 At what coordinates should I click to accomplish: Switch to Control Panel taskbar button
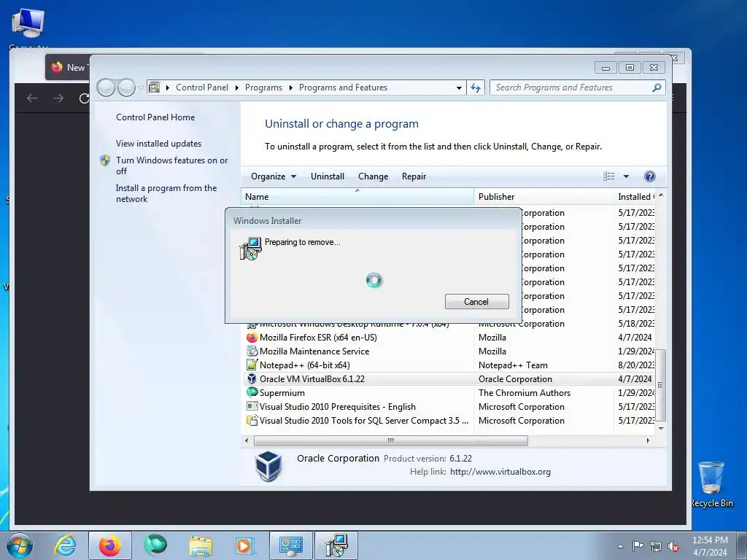coord(290,545)
